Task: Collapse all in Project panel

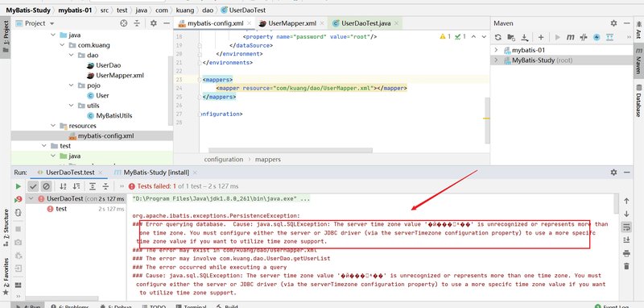Action: pyautogui.click(x=137, y=23)
